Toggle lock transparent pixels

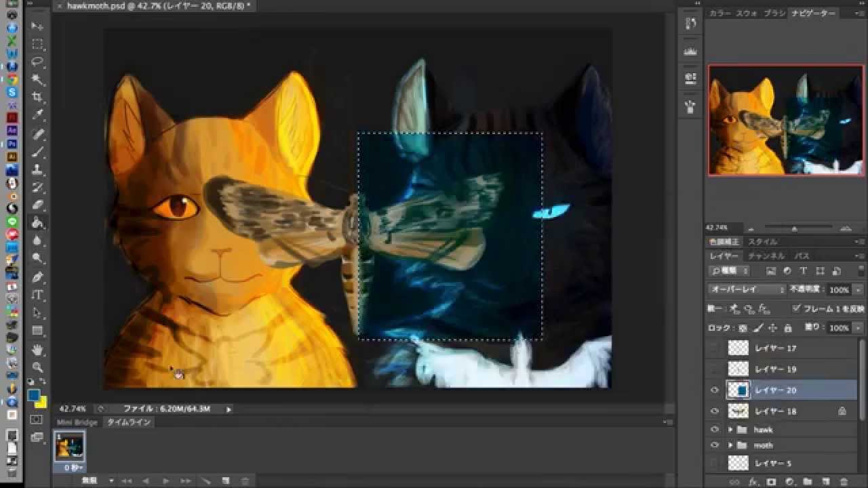[x=743, y=328]
